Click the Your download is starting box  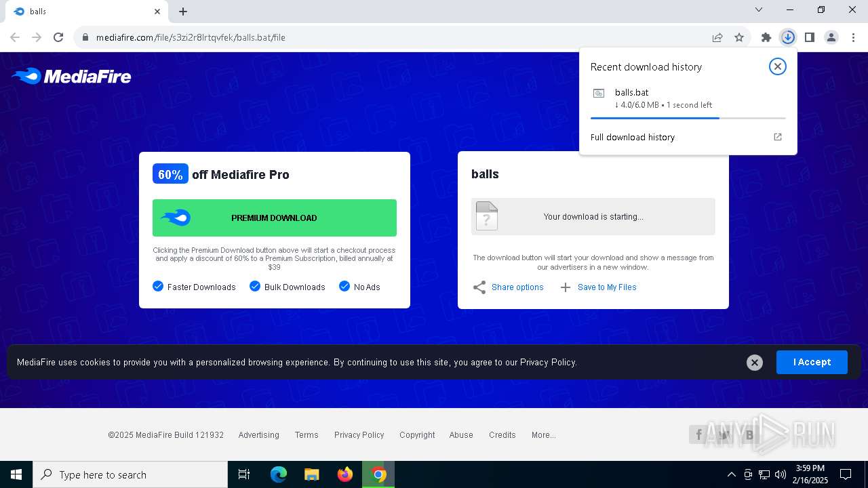(x=593, y=217)
